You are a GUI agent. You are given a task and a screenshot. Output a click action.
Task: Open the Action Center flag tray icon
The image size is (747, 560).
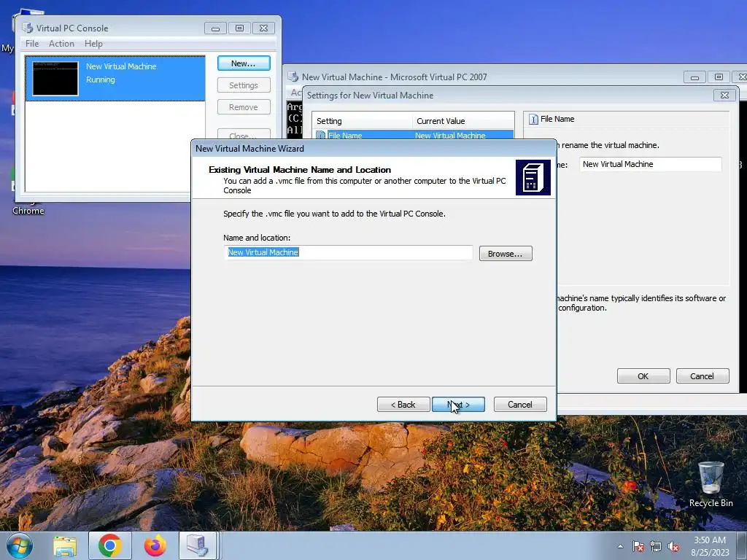(x=638, y=547)
